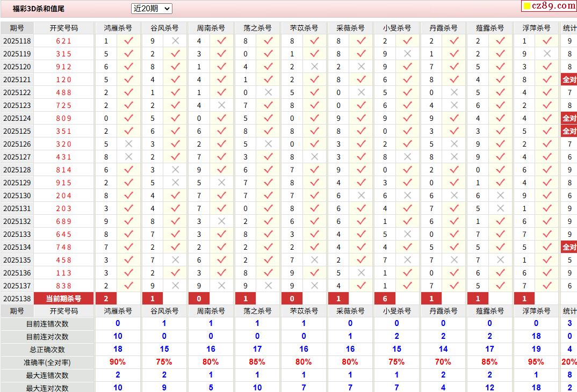Click the X mark for 采薇杀号 in row 2025130
Viewport: 577px width, 392px height.
(361, 195)
